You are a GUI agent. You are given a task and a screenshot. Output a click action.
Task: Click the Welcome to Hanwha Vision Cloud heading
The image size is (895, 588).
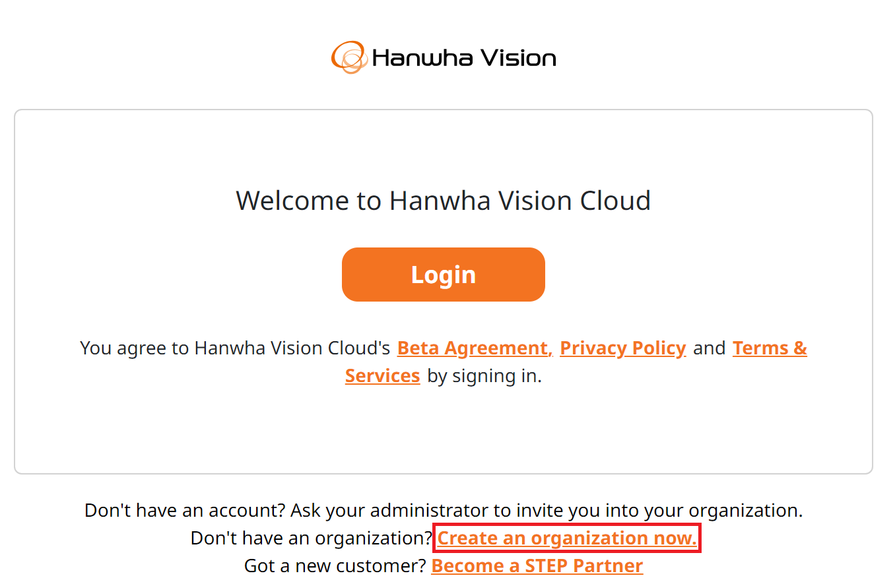coord(443,201)
